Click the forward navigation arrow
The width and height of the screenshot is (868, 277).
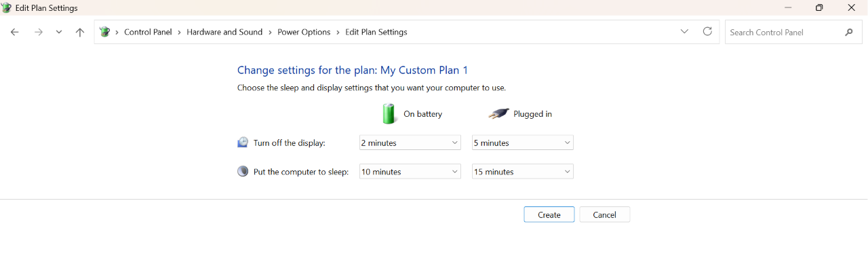pos(39,32)
